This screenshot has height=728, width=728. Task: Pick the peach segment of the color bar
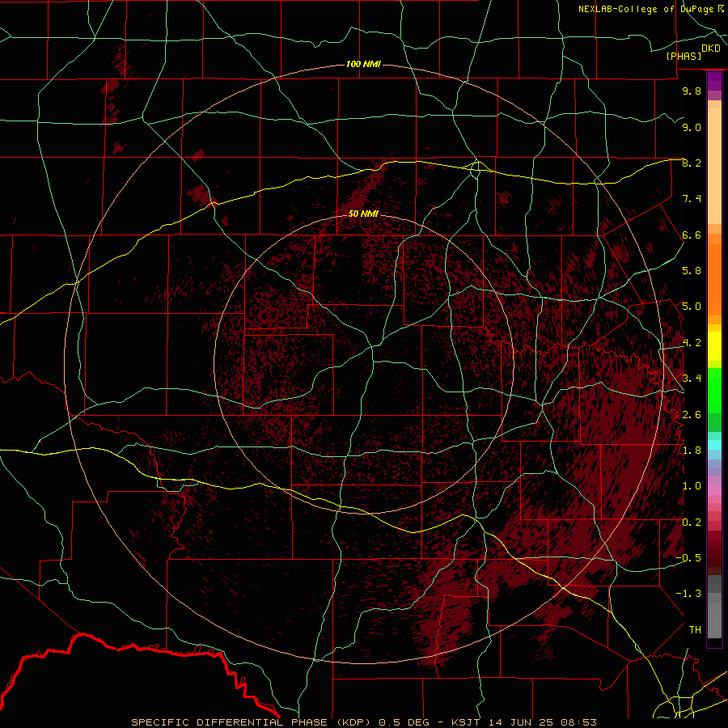pyautogui.click(x=714, y=167)
